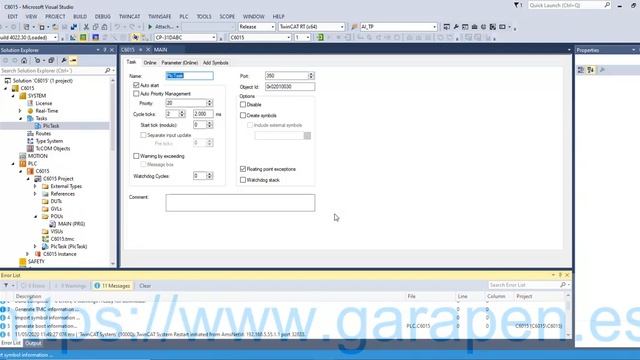Viewport: 640px width, 360px height.
Task: Expand the Real-Time tree node
Action: tap(20, 111)
